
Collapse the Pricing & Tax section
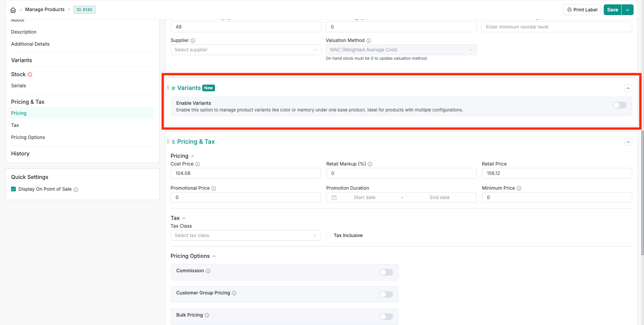[x=628, y=142]
